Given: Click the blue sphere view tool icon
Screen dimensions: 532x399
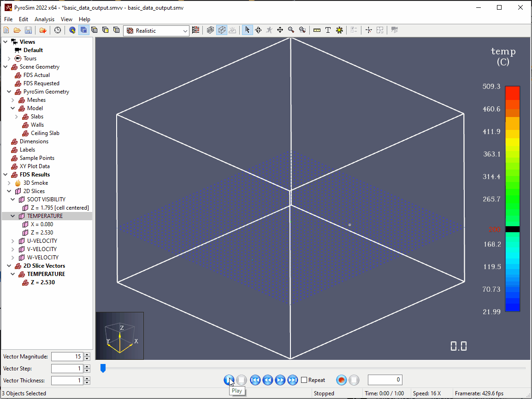Looking at the screenshot, I should [72, 30].
